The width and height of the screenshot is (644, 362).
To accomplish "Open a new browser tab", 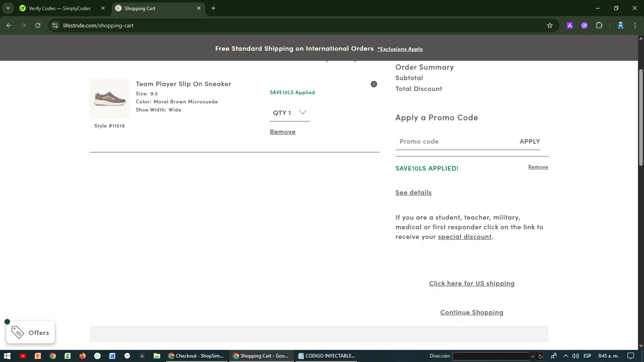I will click(213, 8).
